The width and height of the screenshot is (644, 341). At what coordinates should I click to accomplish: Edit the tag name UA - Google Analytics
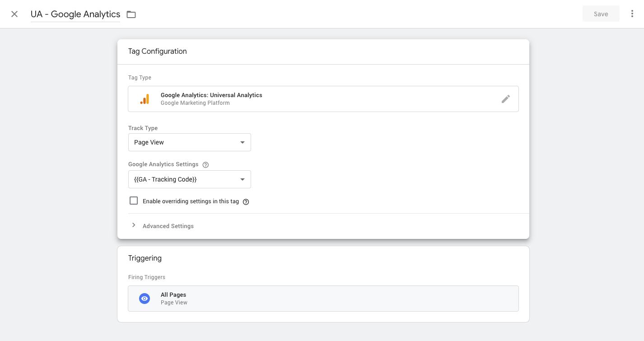tap(75, 14)
